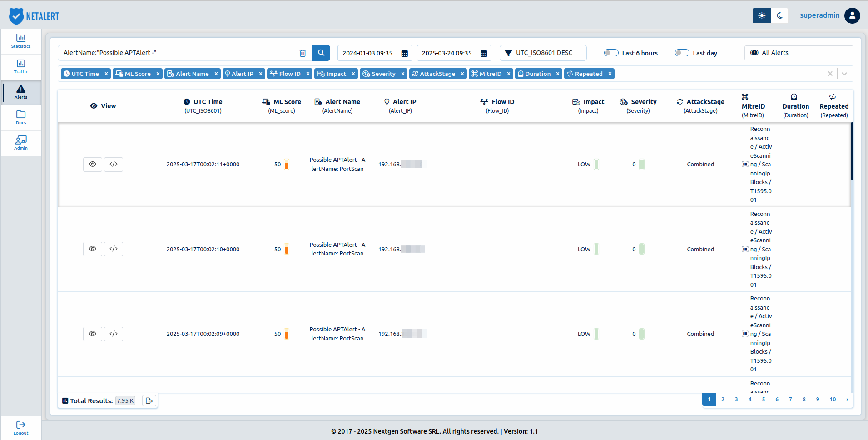Open the Traffic sidebar section
This screenshot has height=440, width=868.
21,66
